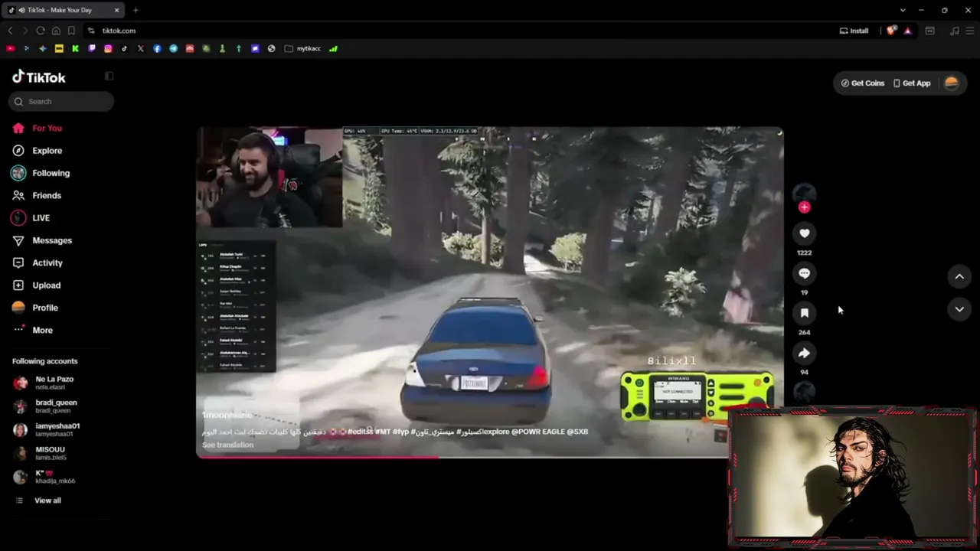980x551 pixels.
Task: Open the browser main hamburger menu
Action: click(970, 31)
